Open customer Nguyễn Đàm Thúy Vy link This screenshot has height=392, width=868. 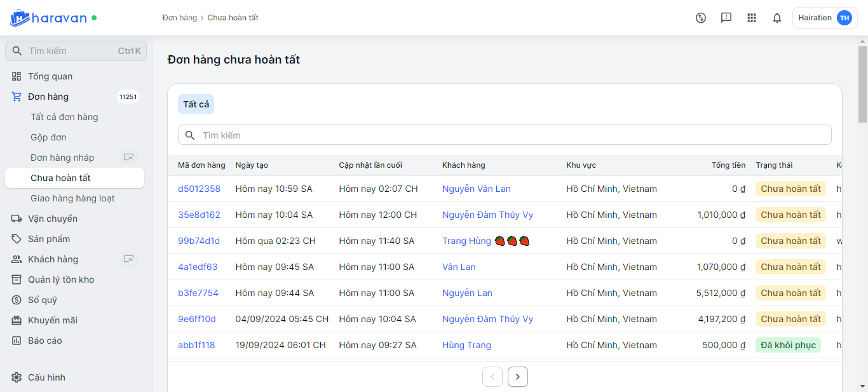pyautogui.click(x=487, y=215)
